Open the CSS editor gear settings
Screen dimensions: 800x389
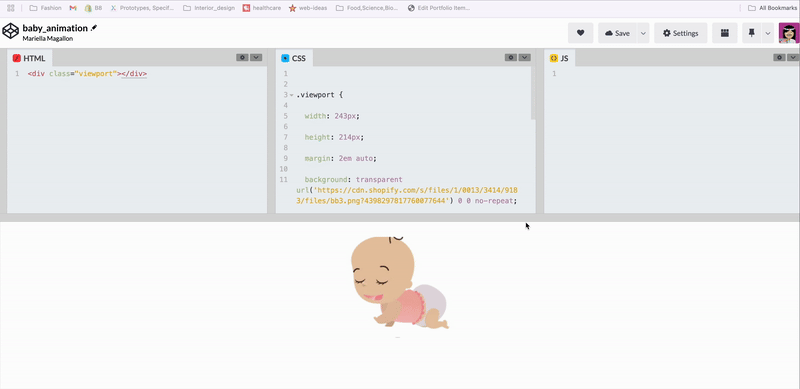coord(511,58)
